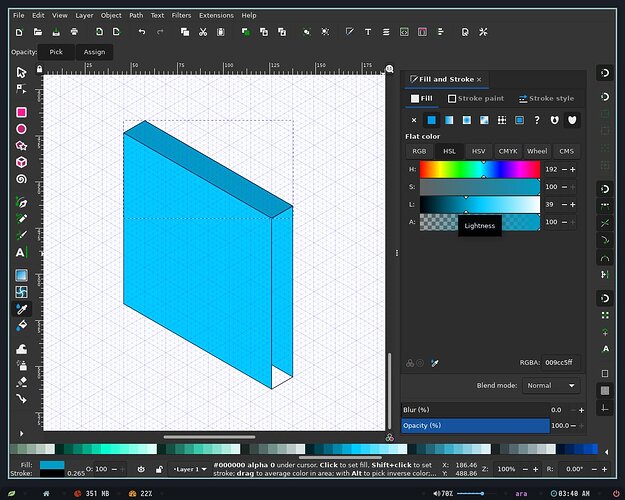Toggle layer visibility eye icon
The width and height of the screenshot is (625, 500).
click(x=141, y=469)
